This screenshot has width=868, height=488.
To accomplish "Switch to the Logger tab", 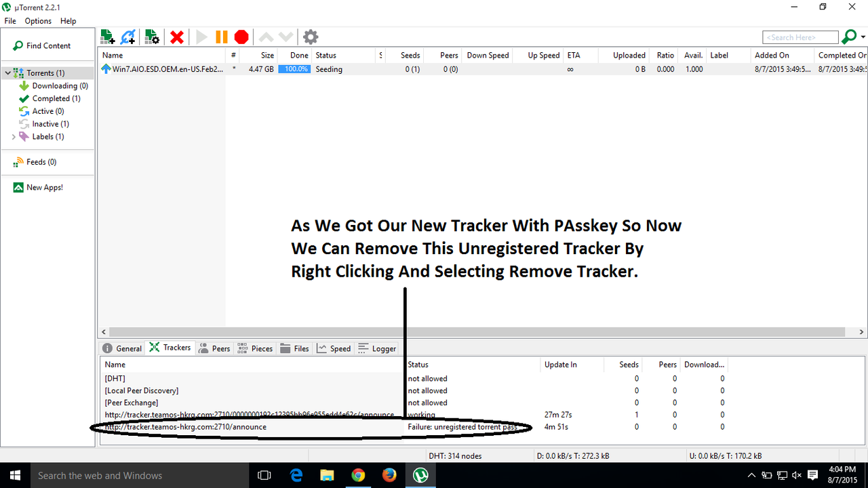I will tap(377, 348).
